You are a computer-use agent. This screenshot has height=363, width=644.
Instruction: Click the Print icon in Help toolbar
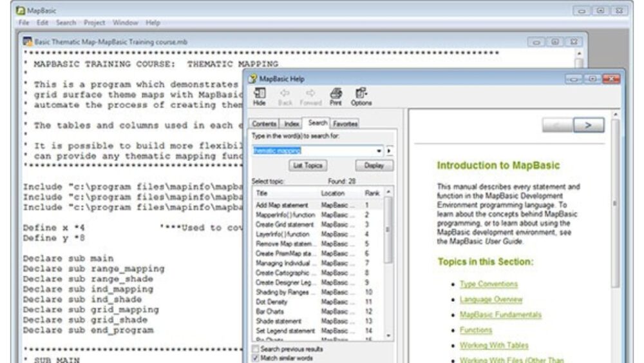click(x=336, y=97)
